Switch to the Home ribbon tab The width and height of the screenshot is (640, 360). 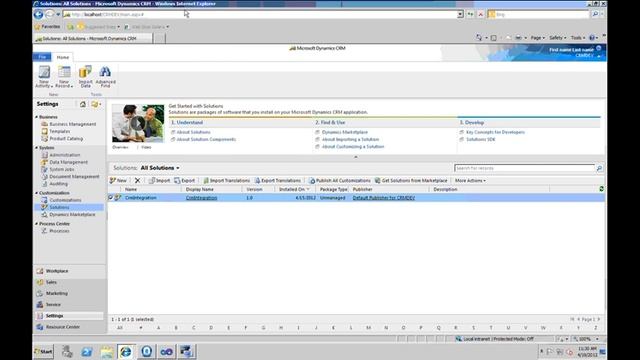pos(63,57)
